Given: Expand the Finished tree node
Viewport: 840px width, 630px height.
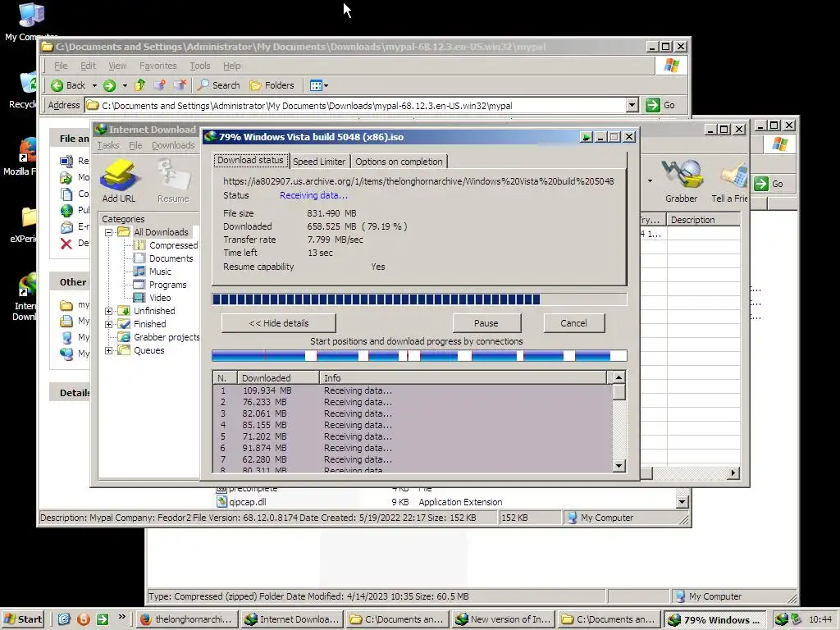Looking at the screenshot, I should coord(109,324).
